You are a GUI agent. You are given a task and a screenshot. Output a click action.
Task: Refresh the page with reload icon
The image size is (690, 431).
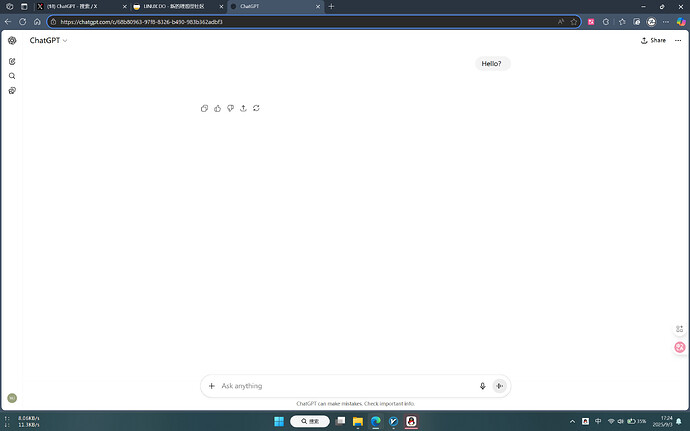point(22,22)
